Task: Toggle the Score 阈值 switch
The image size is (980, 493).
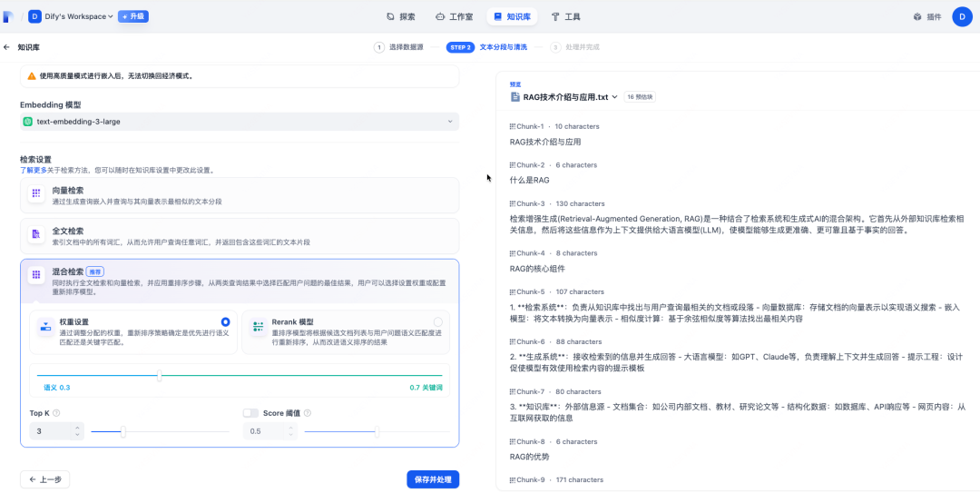Action: pos(250,413)
